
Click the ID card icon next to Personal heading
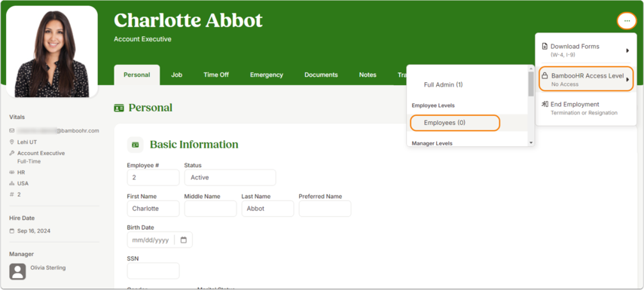pyautogui.click(x=119, y=108)
